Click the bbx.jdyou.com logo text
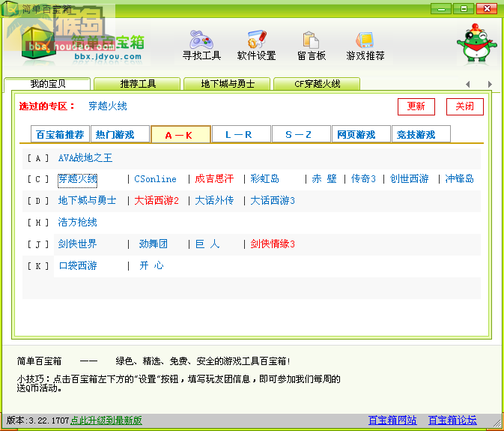 108,57
